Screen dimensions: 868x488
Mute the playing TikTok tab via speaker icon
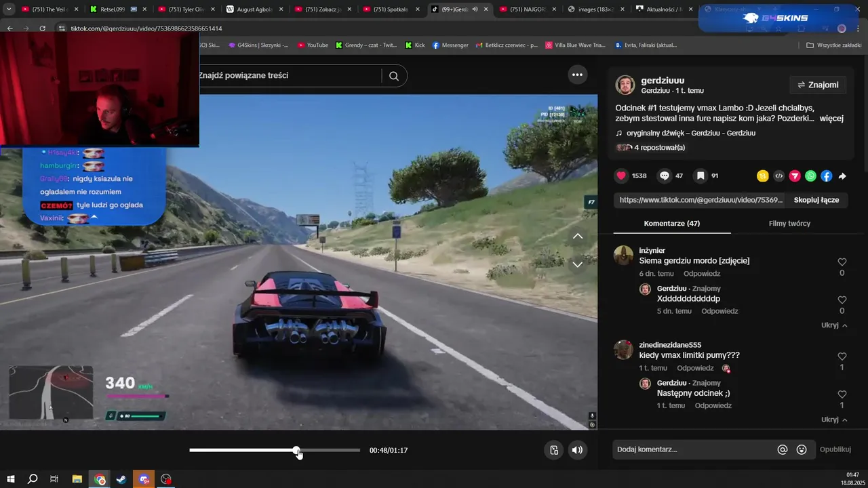pyautogui.click(x=475, y=9)
